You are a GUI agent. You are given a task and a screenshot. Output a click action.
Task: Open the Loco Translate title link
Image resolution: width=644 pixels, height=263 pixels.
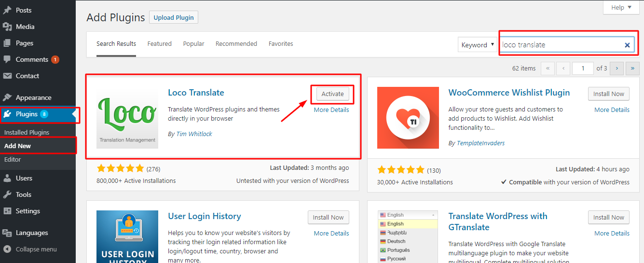pyautogui.click(x=196, y=93)
